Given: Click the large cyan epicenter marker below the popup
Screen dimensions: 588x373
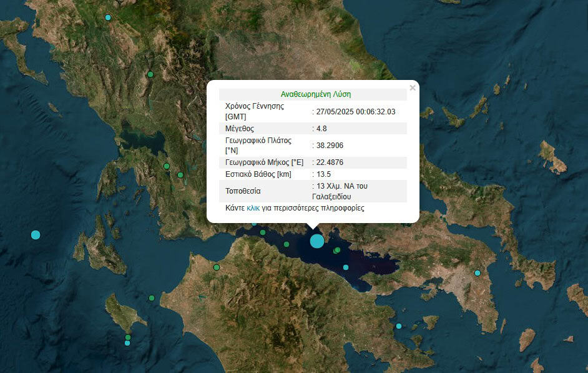Looking at the screenshot, I should click(317, 241).
